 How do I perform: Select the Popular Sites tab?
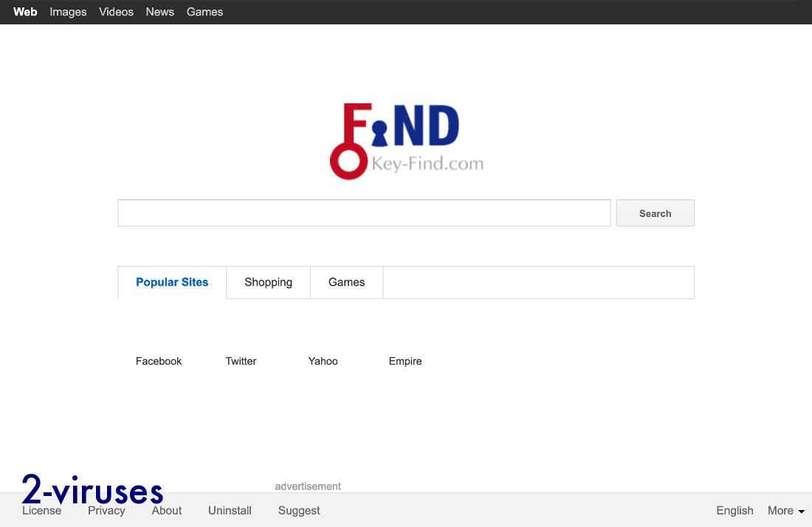[x=172, y=282]
